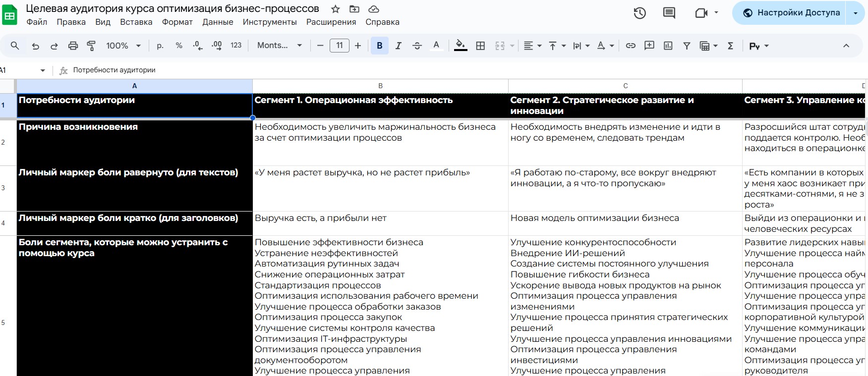
Task: Format as percent
Action: point(179,46)
